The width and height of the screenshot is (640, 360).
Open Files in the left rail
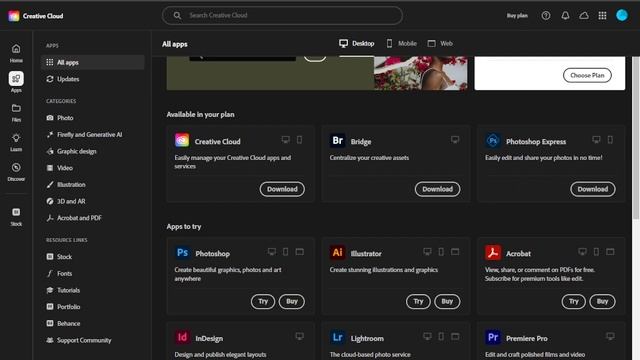pos(16,113)
